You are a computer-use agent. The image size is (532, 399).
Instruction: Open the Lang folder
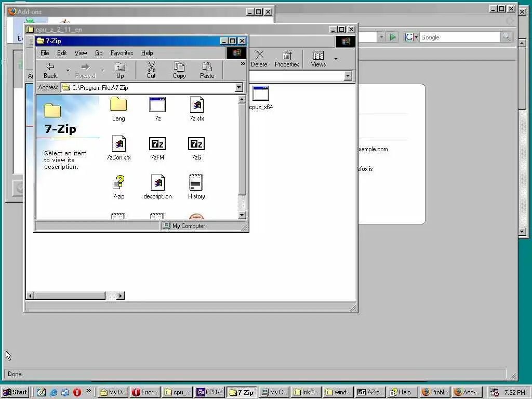coord(118,109)
